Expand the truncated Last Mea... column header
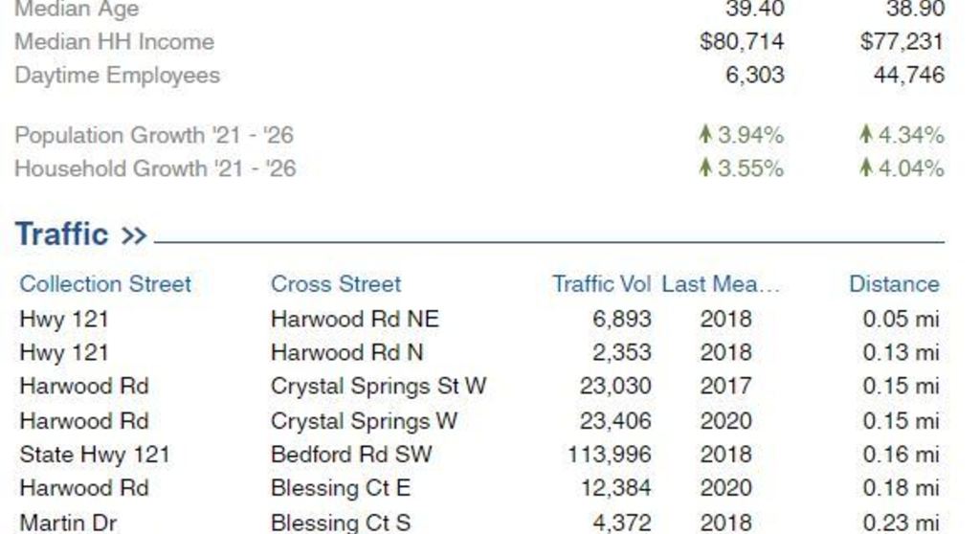Screen dimensions: 980x534 [721, 284]
